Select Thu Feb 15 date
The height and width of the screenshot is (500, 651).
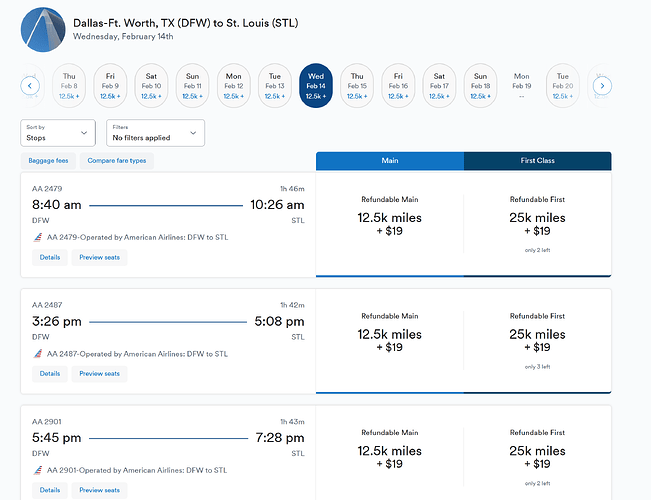pyautogui.click(x=357, y=86)
